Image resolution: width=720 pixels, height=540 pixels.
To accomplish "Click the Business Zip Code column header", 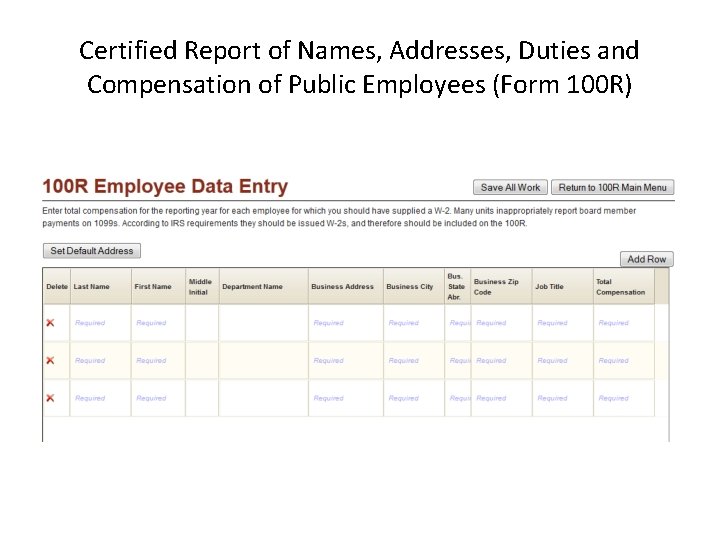I will 501,287.
